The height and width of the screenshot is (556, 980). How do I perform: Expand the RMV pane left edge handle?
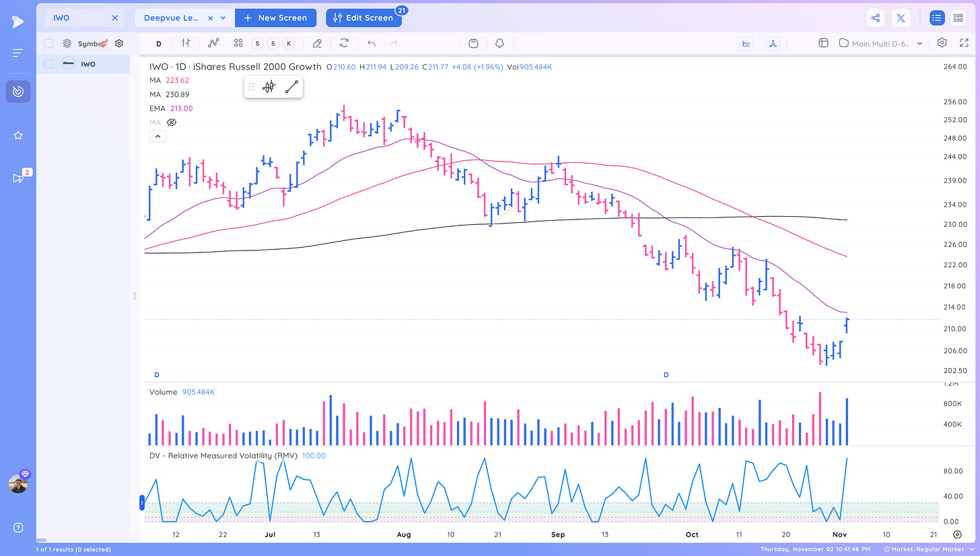click(x=142, y=502)
